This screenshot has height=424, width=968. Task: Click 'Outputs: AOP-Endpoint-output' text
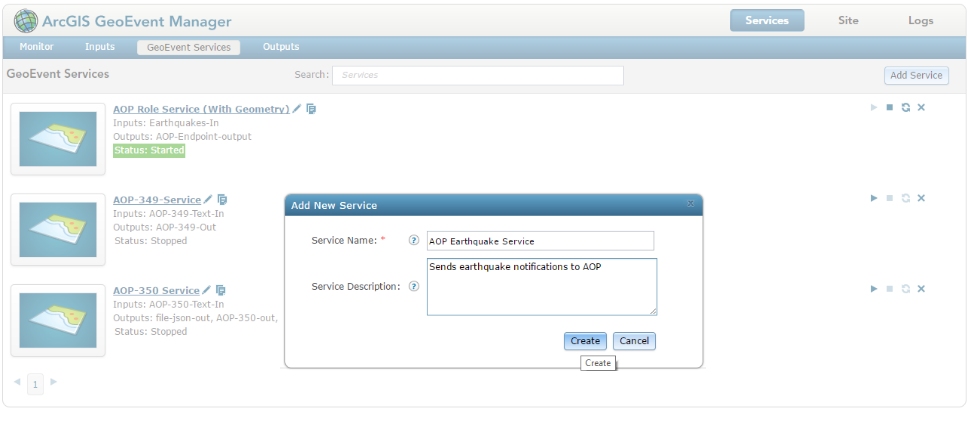coord(183,136)
